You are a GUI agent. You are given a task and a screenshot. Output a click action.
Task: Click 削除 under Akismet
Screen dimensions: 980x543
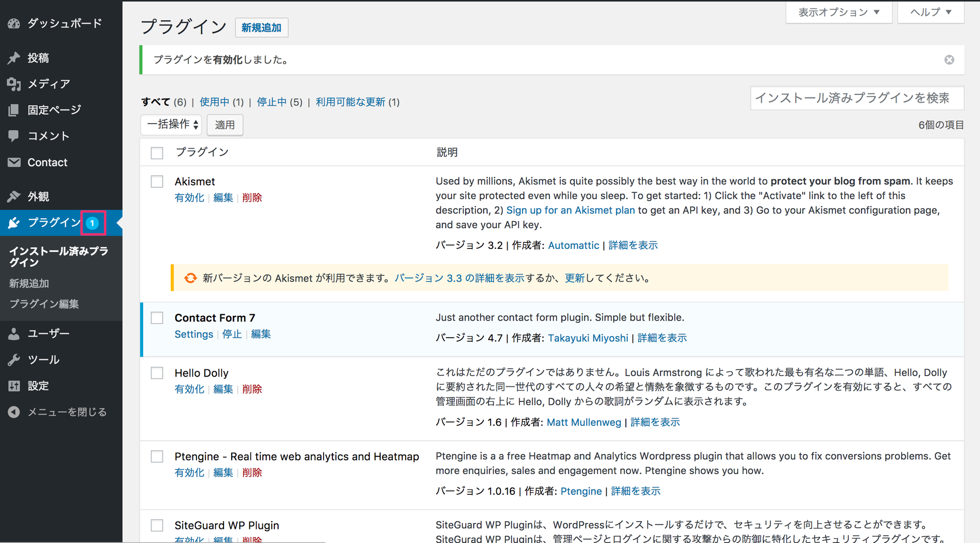pyautogui.click(x=252, y=198)
